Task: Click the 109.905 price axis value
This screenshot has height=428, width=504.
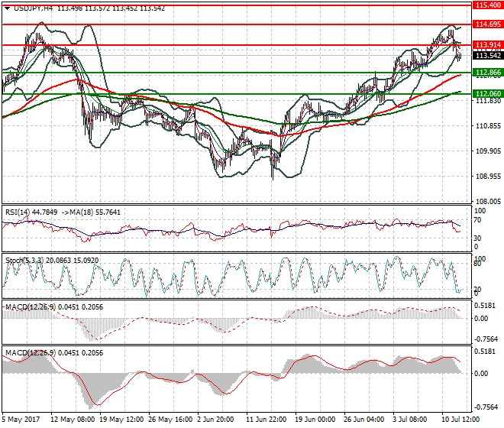Action: pos(488,151)
